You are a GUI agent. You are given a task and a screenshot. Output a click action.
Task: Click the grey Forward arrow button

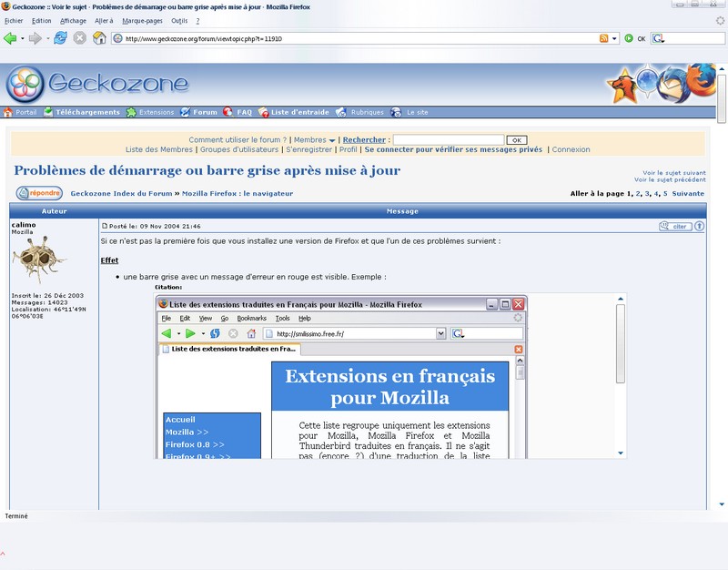click(x=35, y=38)
